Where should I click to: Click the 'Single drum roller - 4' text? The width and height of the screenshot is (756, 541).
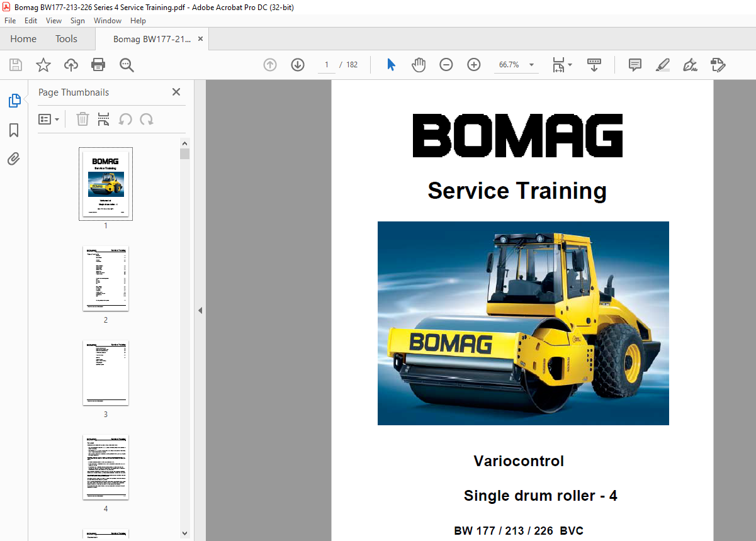pos(541,496)
